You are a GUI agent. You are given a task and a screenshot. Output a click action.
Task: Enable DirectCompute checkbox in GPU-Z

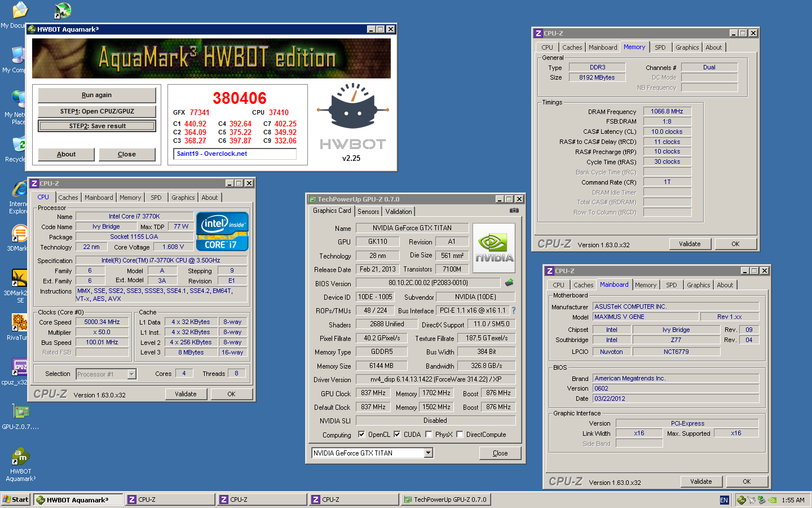pos(460,435)
